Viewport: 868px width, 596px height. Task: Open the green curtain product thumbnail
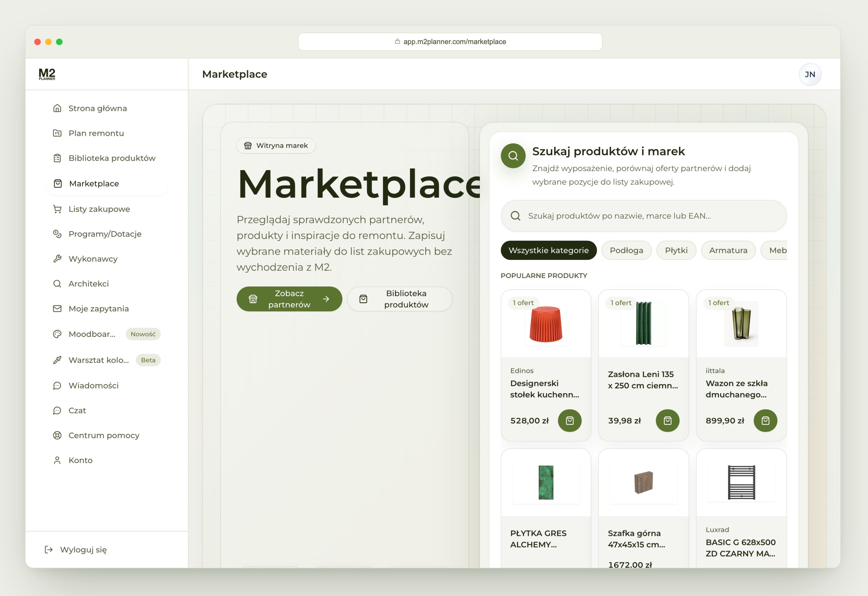(643, 323)
